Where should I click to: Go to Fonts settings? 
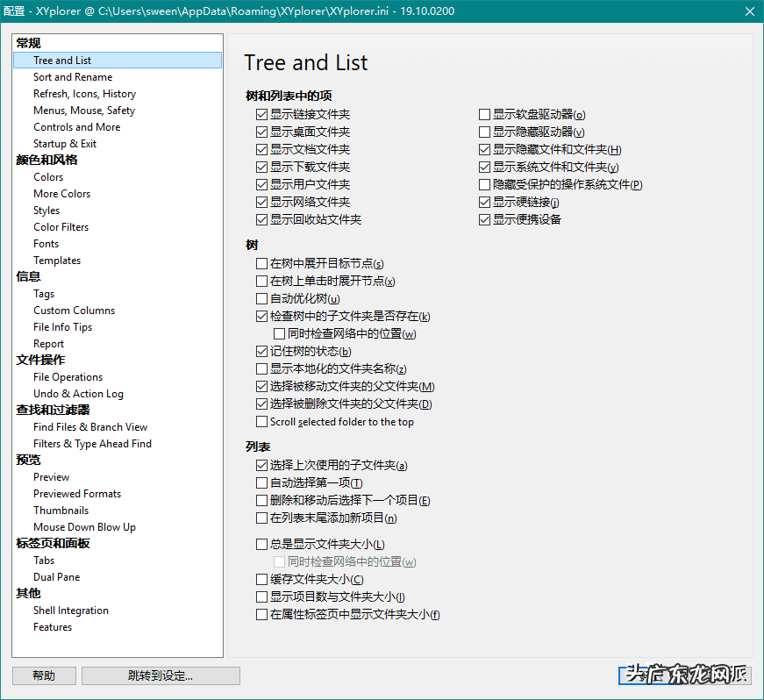coord(46,244)
